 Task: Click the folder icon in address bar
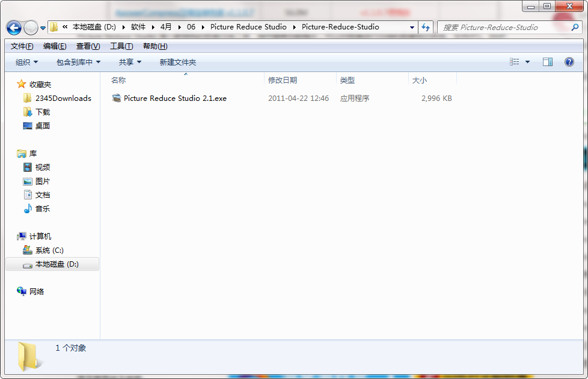point(54,27)
